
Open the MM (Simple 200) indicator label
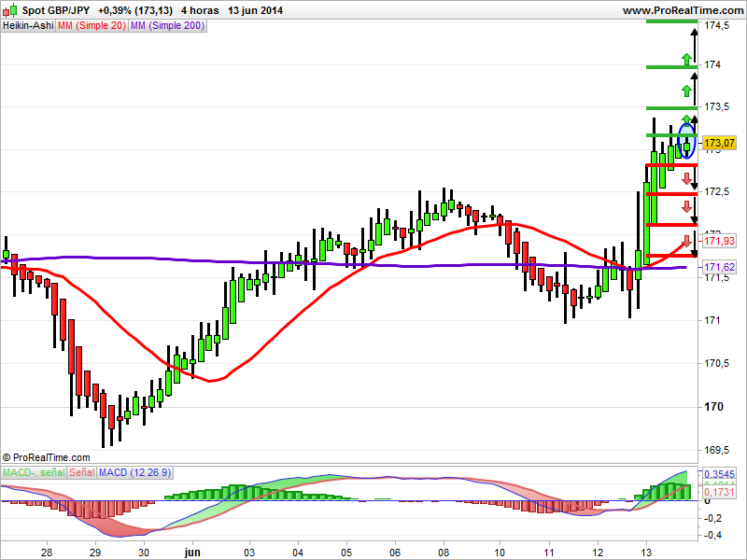coord(167,26)
